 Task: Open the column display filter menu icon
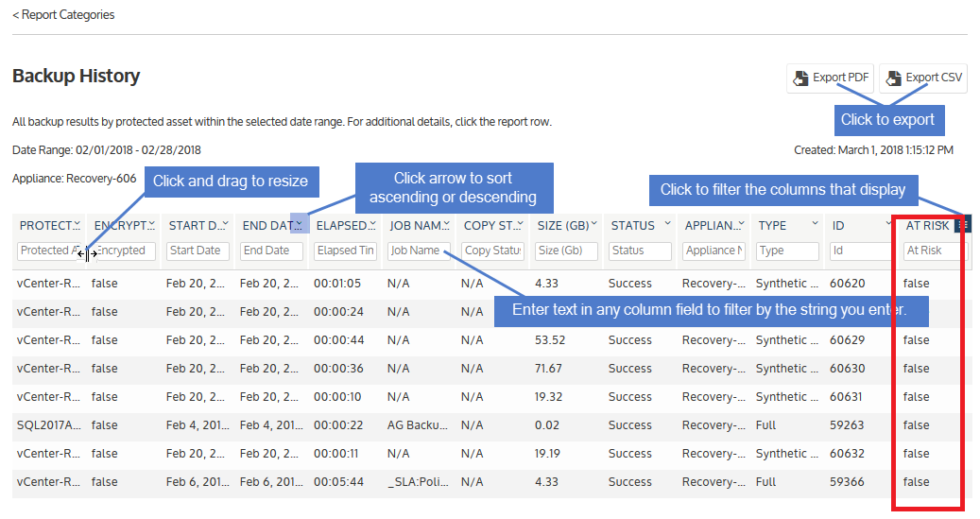[963, 225]
